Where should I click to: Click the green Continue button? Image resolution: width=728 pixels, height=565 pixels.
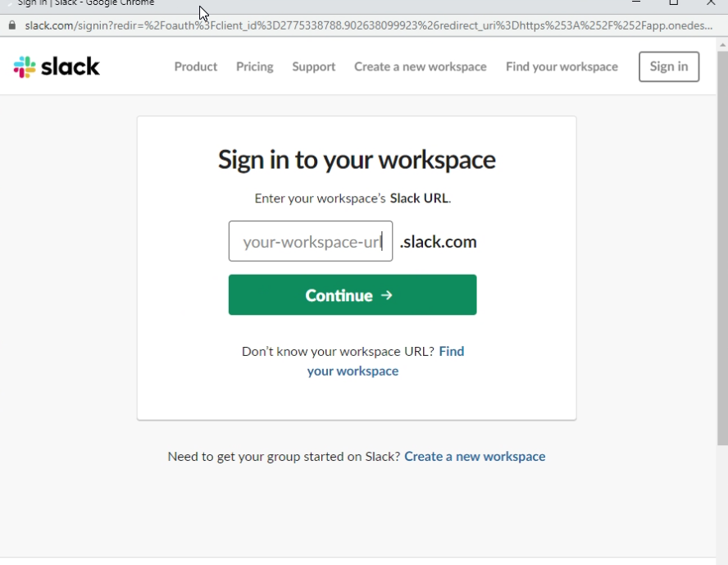tap(352, 295)
